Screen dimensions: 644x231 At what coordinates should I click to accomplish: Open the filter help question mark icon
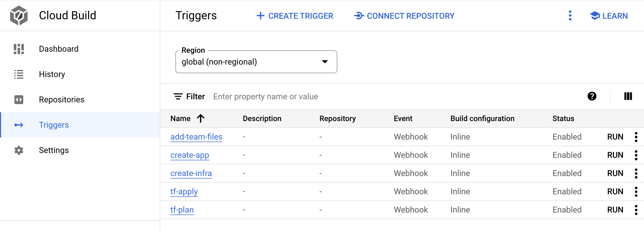tap(592, 96)
